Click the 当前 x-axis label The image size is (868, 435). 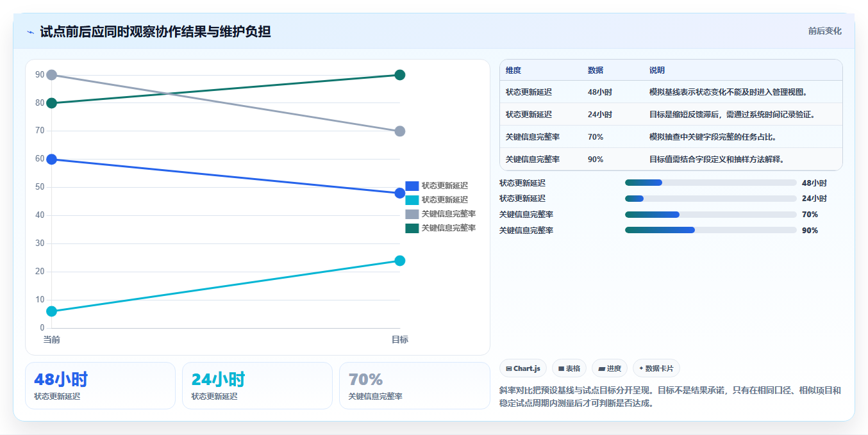click(x=52, y=340)
